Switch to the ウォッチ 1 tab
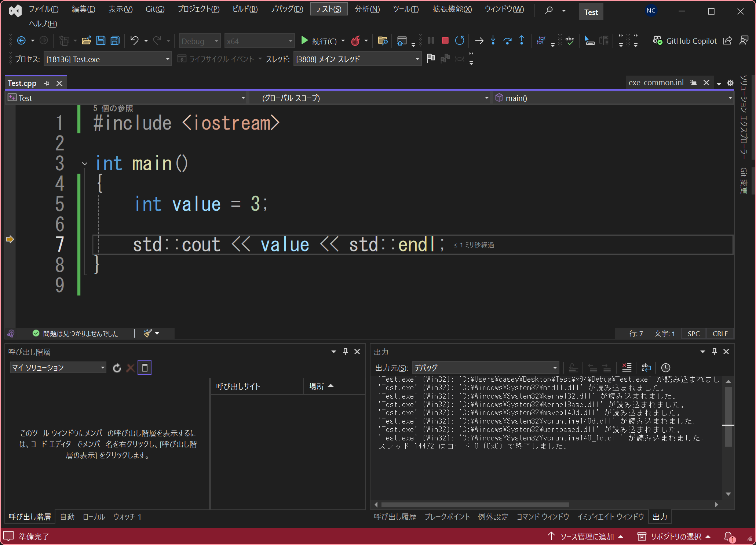Screen dimensions: 756x545 [127, 517]
